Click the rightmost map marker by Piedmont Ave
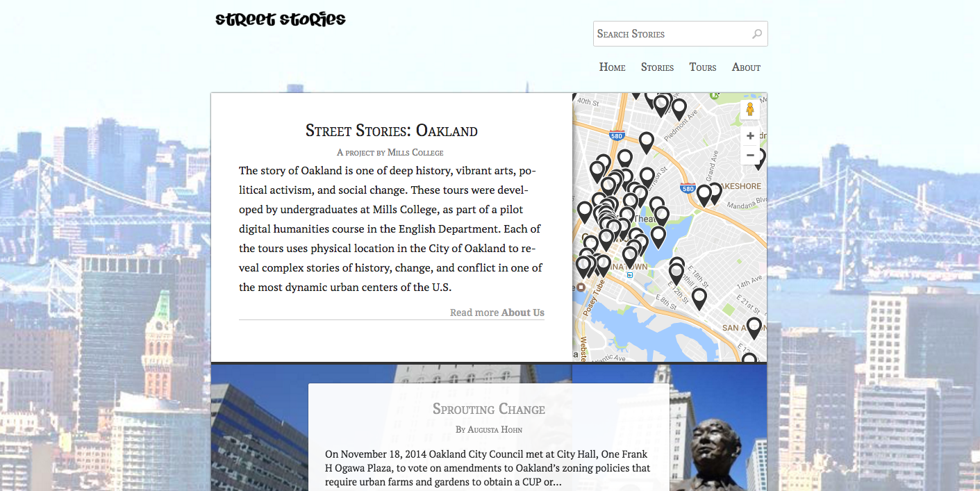 click(679, 108)
